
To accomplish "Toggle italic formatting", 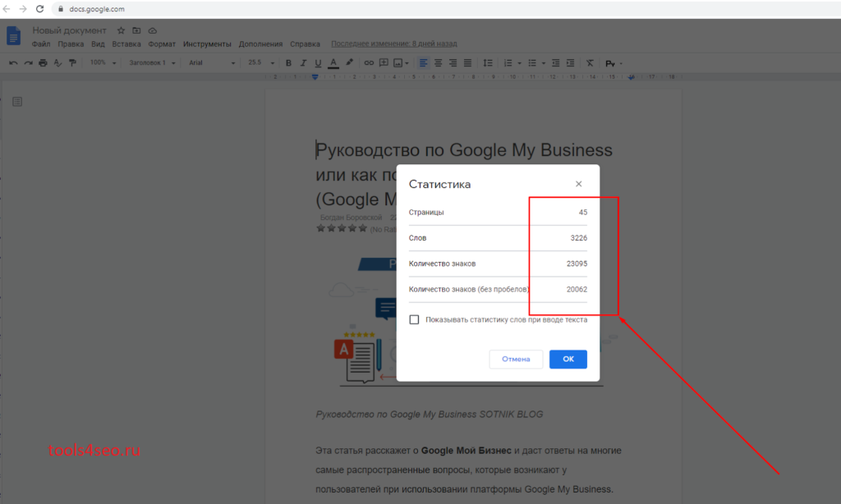I will [303, 62].
